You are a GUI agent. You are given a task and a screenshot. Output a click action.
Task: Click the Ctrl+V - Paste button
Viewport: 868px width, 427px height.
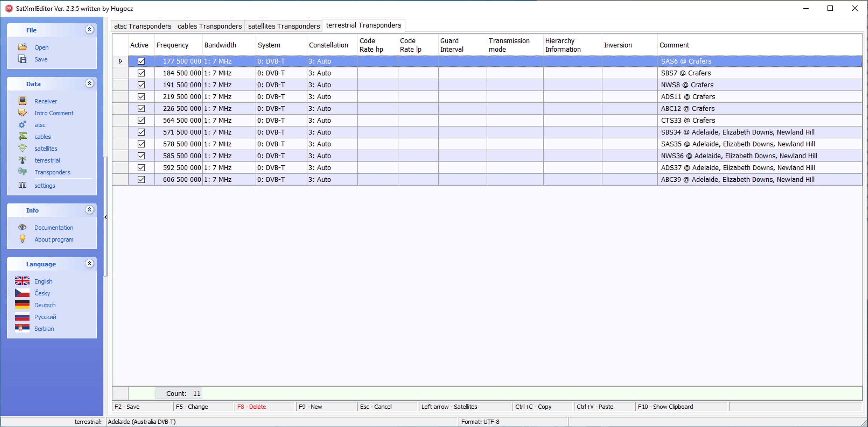point(604,406)
